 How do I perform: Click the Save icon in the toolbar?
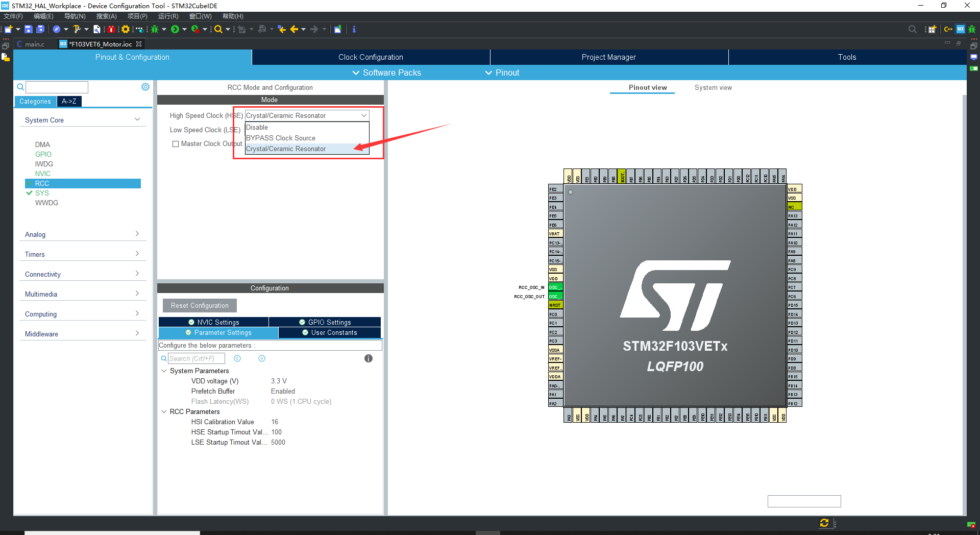[x=29, y=29]
